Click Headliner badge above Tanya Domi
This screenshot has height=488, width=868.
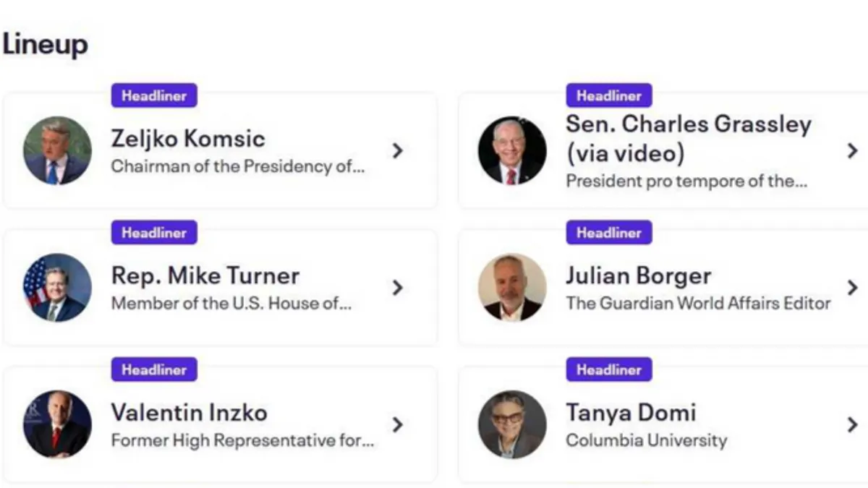(609, 369)
